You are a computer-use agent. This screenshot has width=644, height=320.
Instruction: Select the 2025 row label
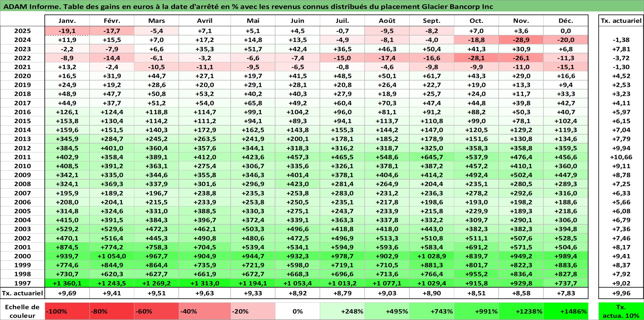coord(23,31)
